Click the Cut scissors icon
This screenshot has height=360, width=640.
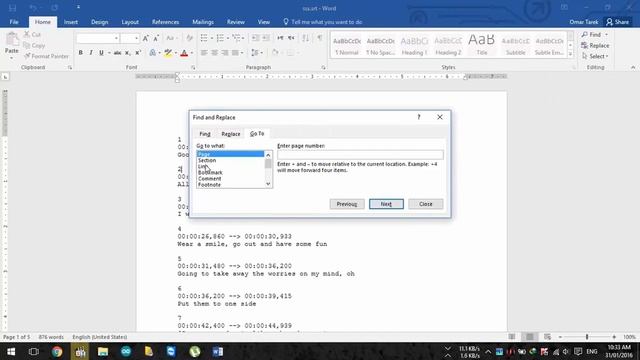(27, 34)
